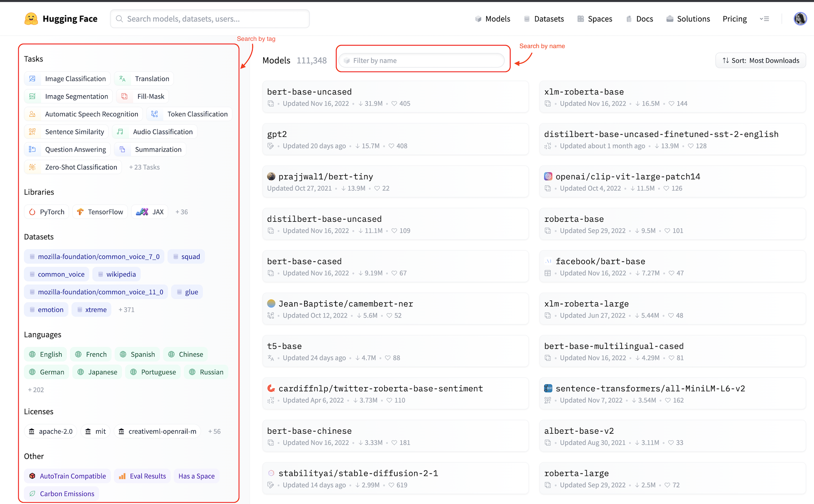Open the bert-base-chinese model card
This screenshot has width=814, height=504.
tap(395, 436)
